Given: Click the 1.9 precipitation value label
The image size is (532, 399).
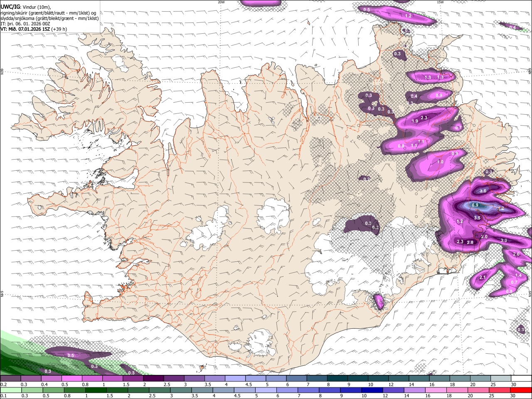Looking at the screenshot, I should tap(415, 121).
